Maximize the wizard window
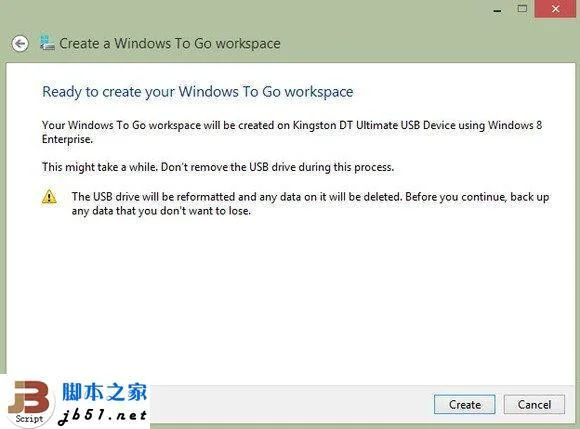 tap(522, 9)
